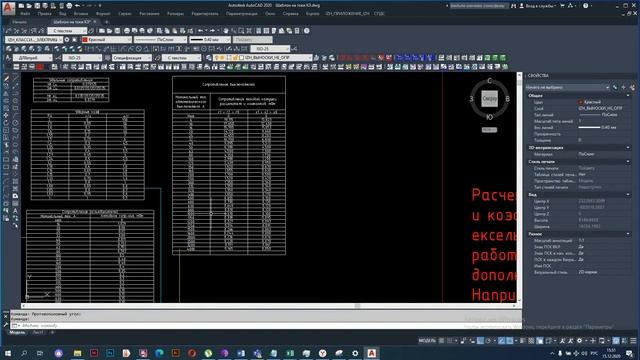Open the Файл menu
The height and width of the screenshot is (360, 640).
pyautogui.click(x=25, y=13)
